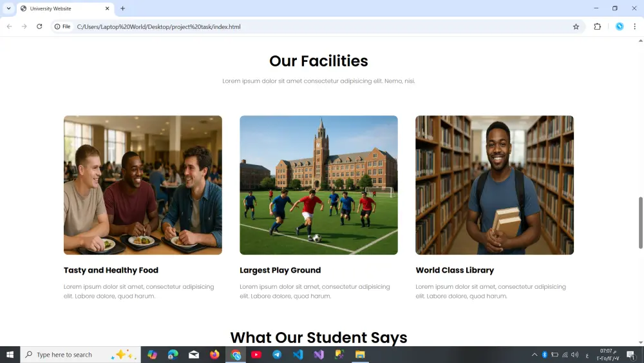Launch Microsoft Edge from the taskbar
Viewport: 644px width, 363px height.
point(173,355)
